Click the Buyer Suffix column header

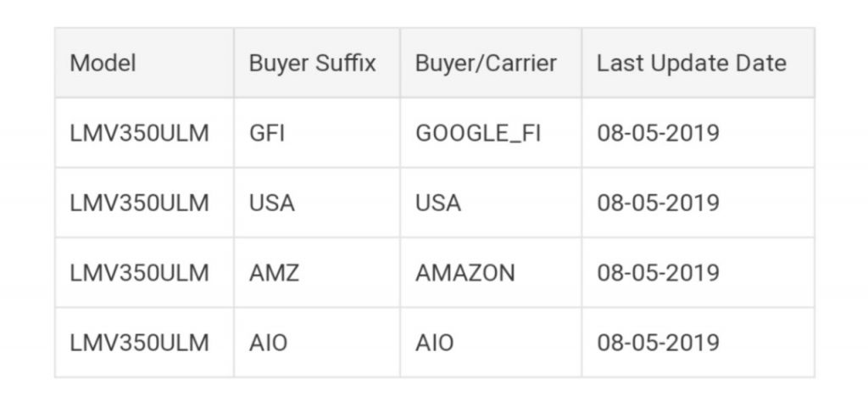(x=312, y=64)
